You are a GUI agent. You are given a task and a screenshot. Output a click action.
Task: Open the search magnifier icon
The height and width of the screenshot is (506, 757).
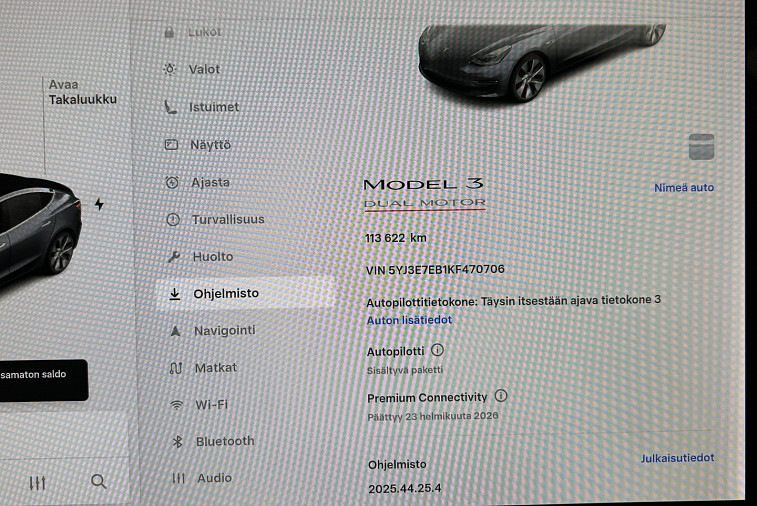tap(98, 482)
